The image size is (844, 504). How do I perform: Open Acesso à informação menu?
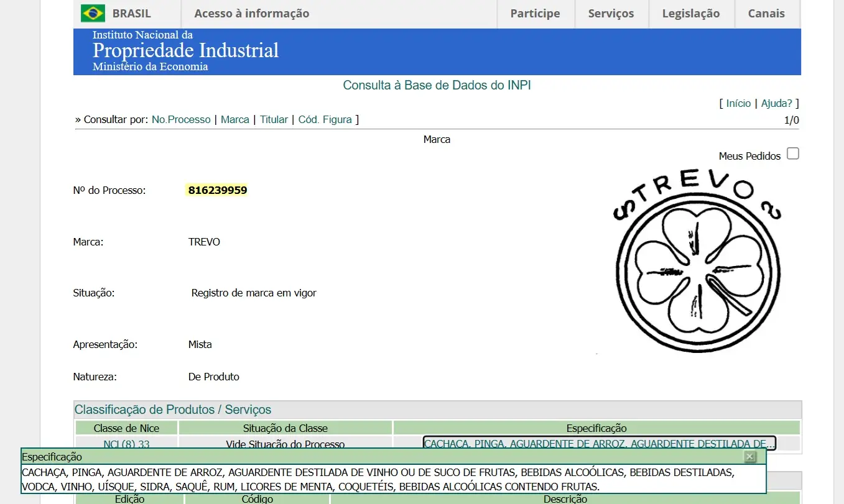click(x=252, y=13)
